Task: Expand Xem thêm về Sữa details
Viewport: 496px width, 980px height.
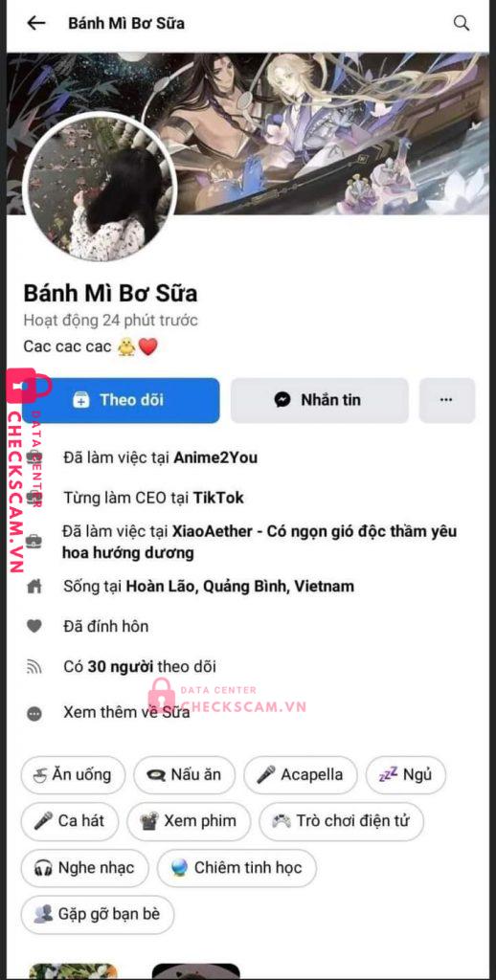Action: click(x=126, y=712)
